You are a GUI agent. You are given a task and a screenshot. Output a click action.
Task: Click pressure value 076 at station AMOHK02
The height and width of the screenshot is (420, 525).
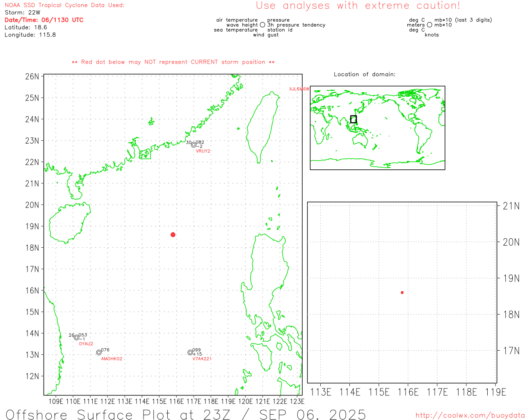coord(105,350)
